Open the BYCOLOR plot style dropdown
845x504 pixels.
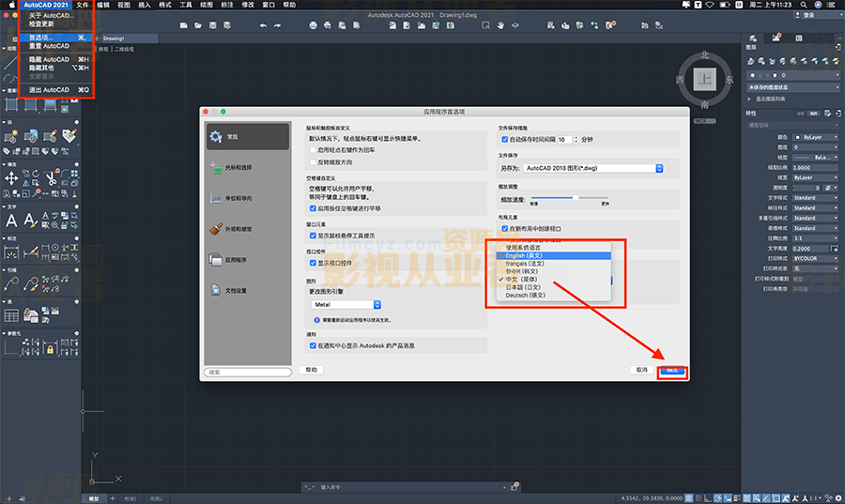(815, 258)
